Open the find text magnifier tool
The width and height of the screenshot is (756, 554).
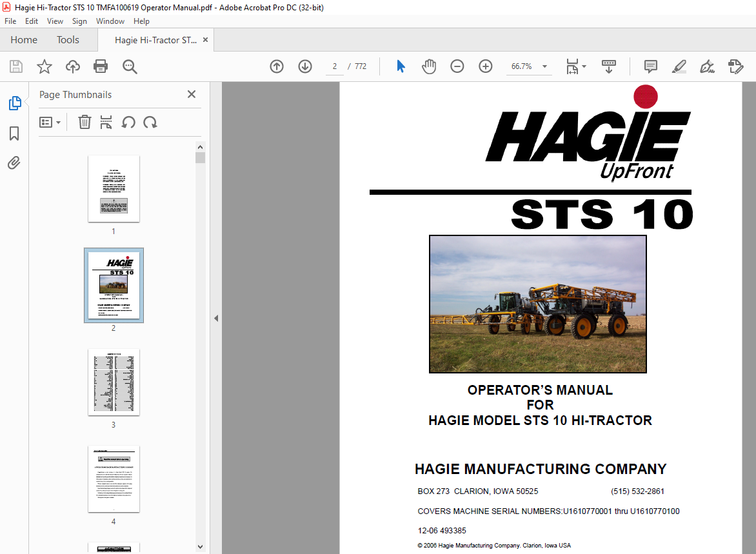click(130, 66)
